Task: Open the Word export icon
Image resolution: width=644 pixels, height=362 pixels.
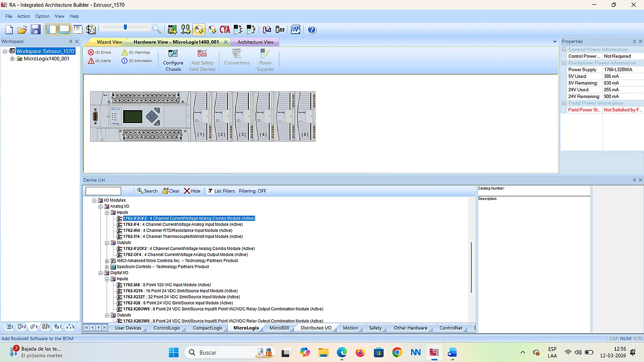Action: (295, 29)
